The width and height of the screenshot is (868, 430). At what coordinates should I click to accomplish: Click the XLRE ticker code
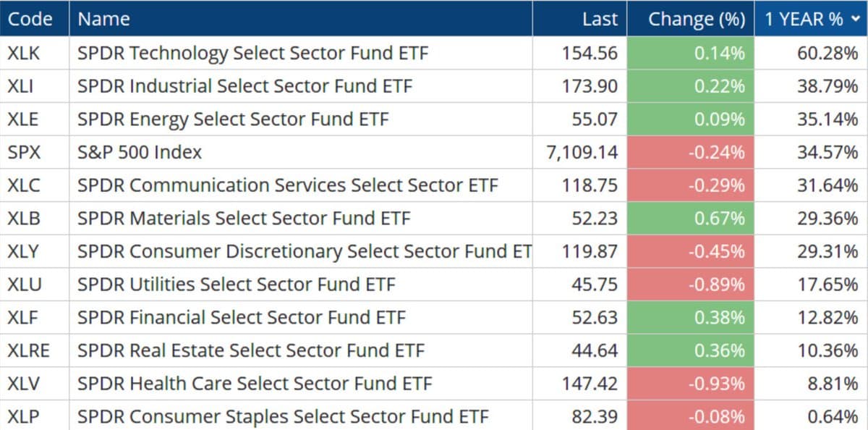[x=27, y=350]
